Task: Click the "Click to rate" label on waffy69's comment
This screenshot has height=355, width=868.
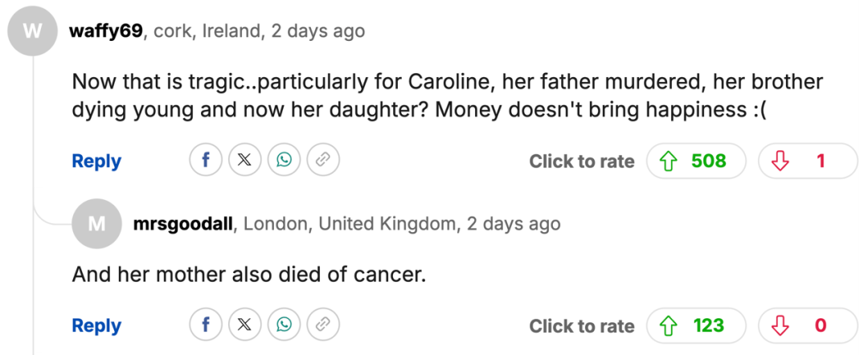Action: pos(581,161)
